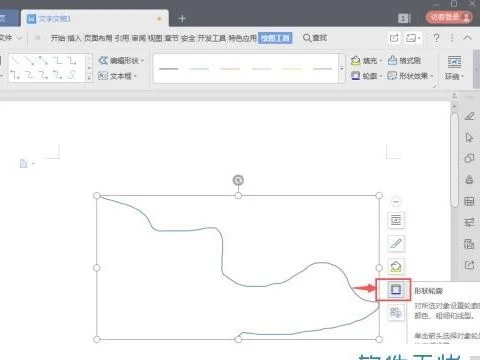Expand the line style gallery
The width and height of the screenshot is (480, 360).
[342, 69]
